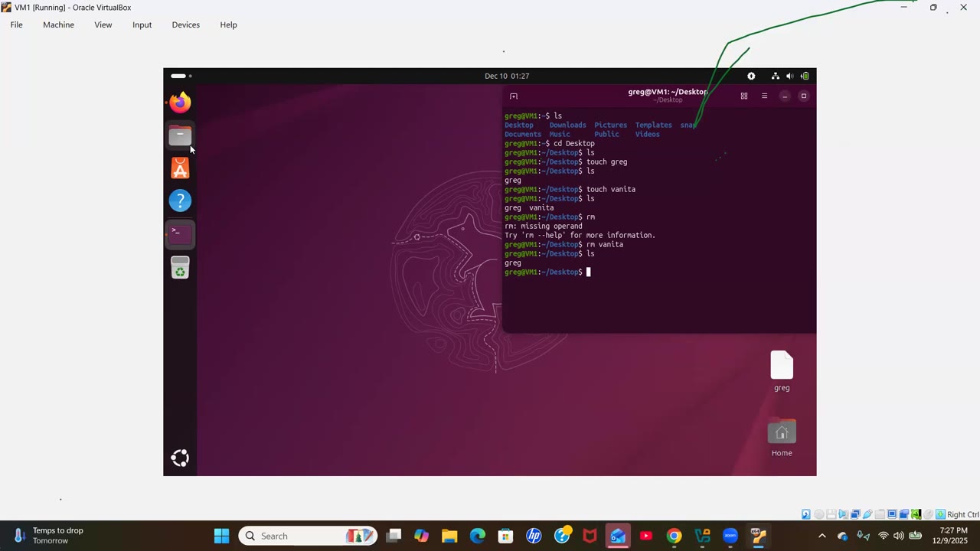Image resolution: width=980 pixels, height=551 pixels.
Task: Open the Trash from the dock
Action: pos(180,268)
